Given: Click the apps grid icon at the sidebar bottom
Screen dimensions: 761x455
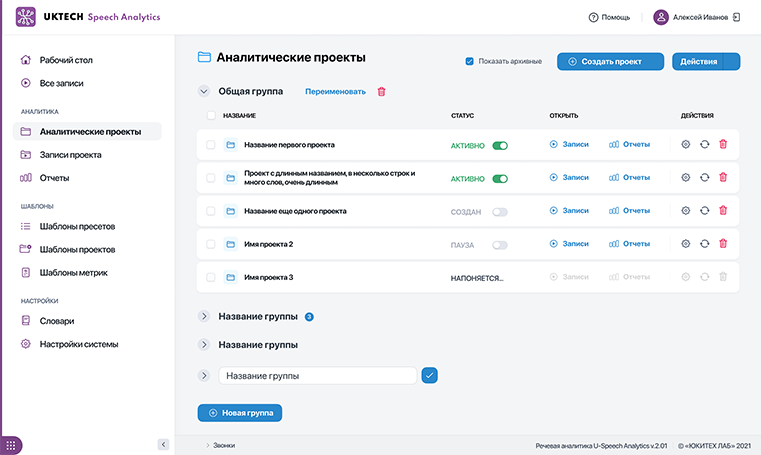Looking at the screenshot, I should (x=11, y=445).
